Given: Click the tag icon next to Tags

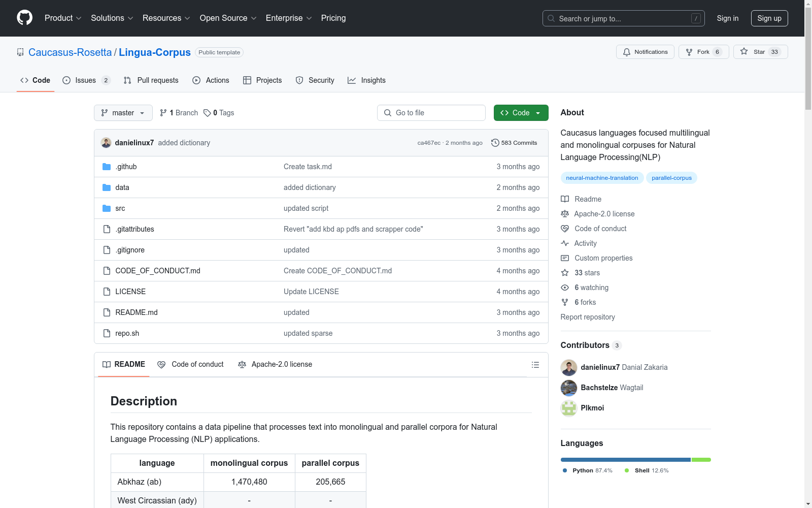Looking at the screenshot, I should click(x=207, y=113).
